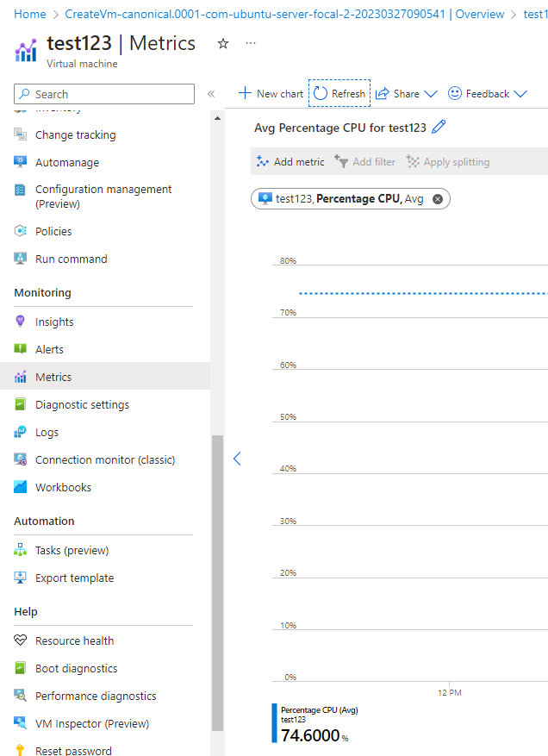Image resolution: width=548 pixels, height=756 pixels.
Task: Click the Logs icon
Action: (20, 432)
